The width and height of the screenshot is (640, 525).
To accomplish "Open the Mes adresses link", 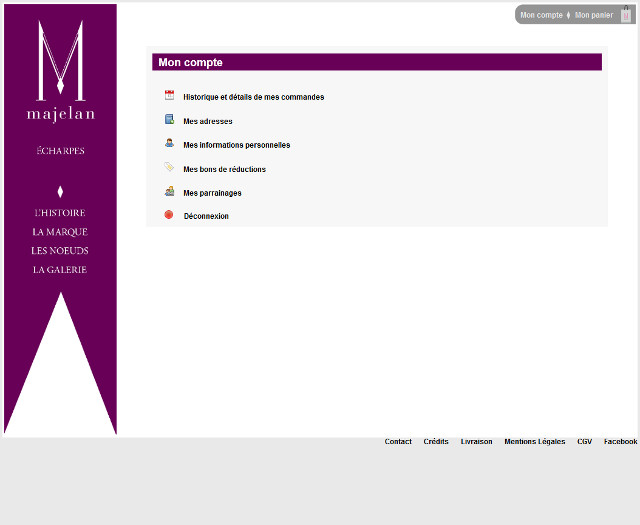I will point(207,121).
